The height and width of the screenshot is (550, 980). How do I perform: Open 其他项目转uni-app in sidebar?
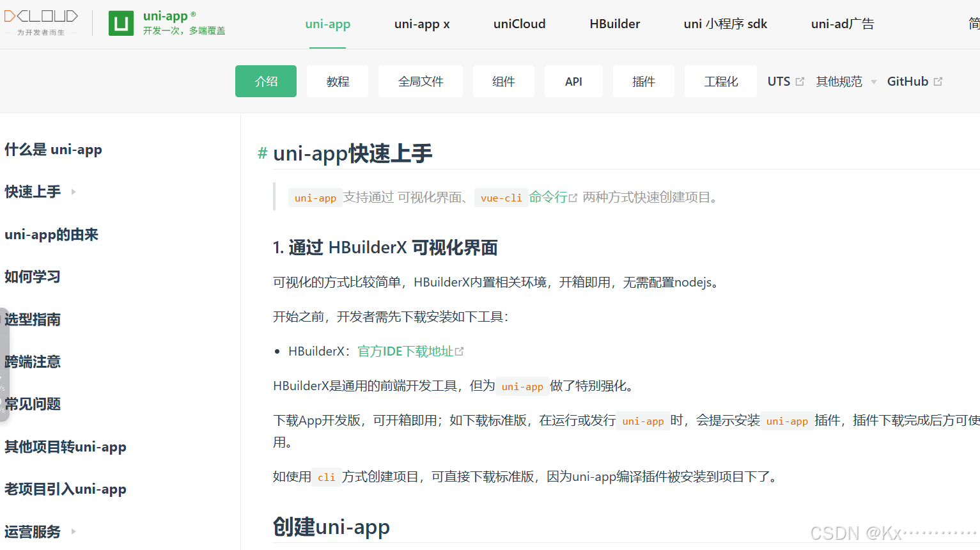[65, 447]
